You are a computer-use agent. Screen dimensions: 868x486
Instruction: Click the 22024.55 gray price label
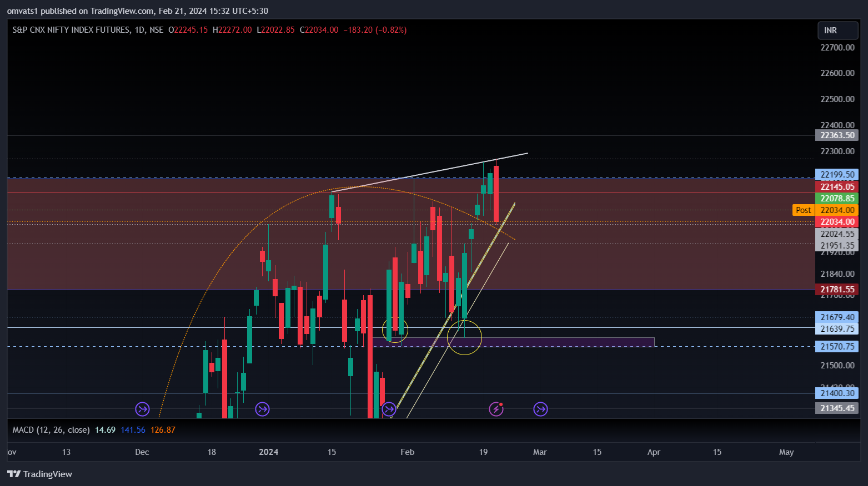(837, 234)
